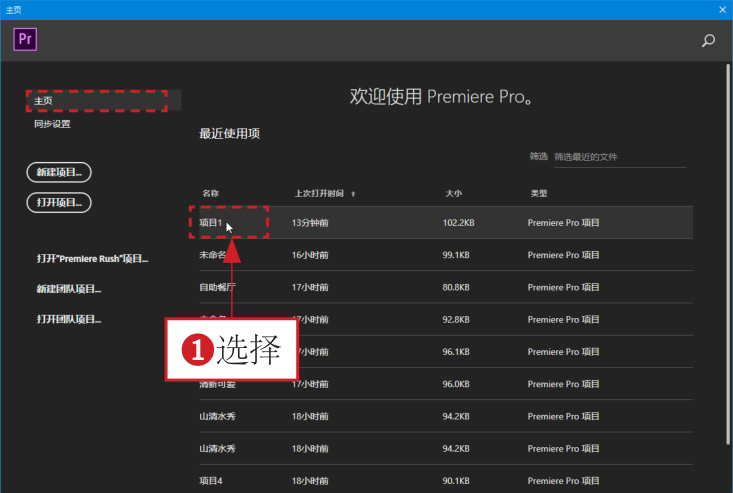Focus the 筛选最近的文件 filter field

620,157
